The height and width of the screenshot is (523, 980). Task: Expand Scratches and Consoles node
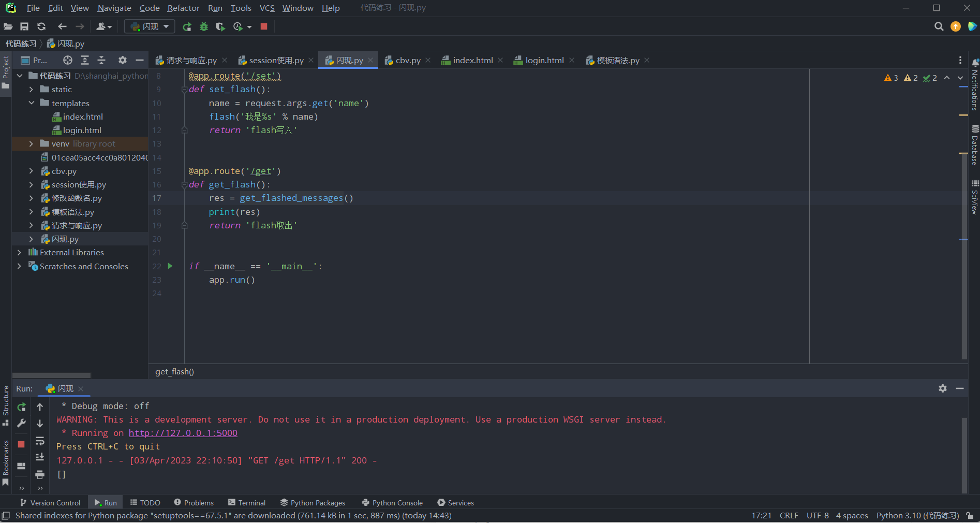click(19, 266)
